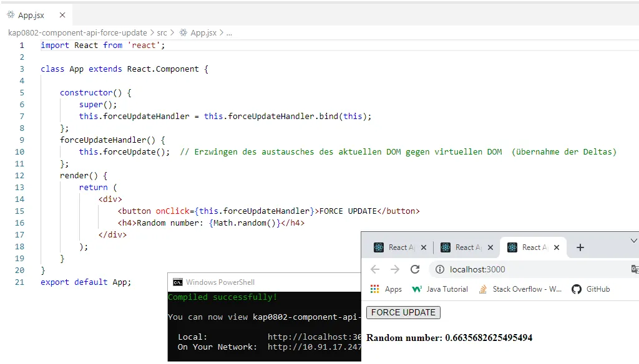Click 'class App extends React.Component' line
639x364 pixels.
click(124, 69)
